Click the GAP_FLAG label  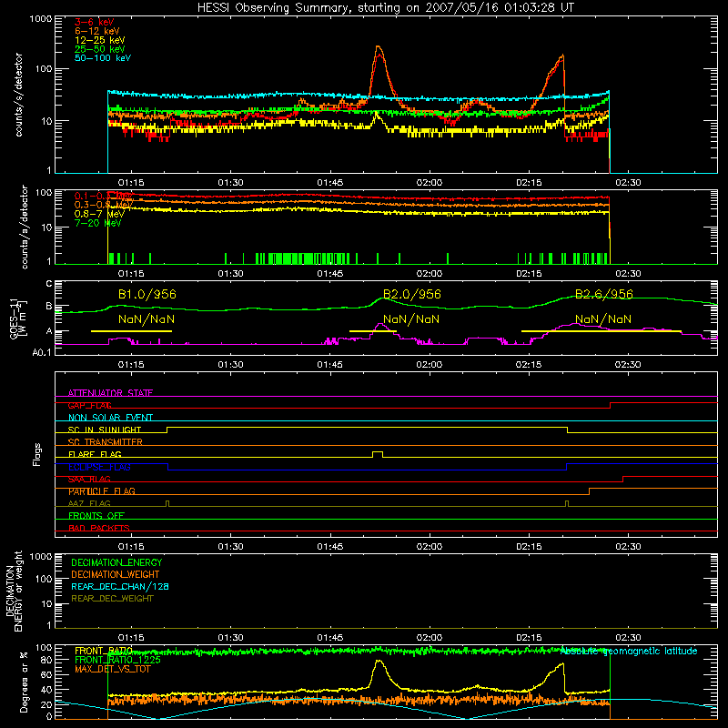click(89, 405)
